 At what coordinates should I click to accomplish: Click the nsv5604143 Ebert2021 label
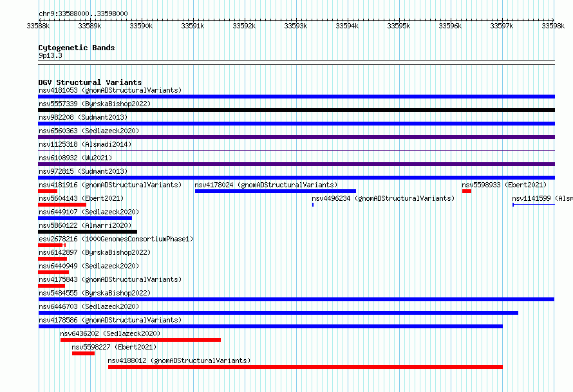click(81, 198)
